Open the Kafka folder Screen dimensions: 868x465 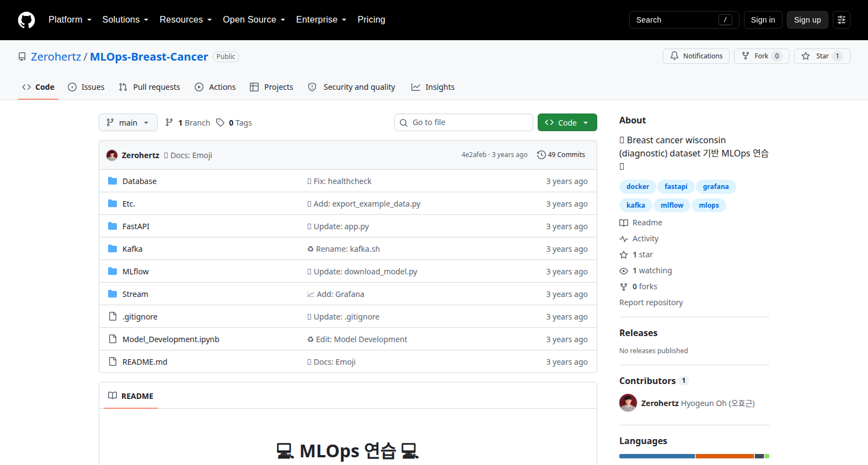(132, 249)
